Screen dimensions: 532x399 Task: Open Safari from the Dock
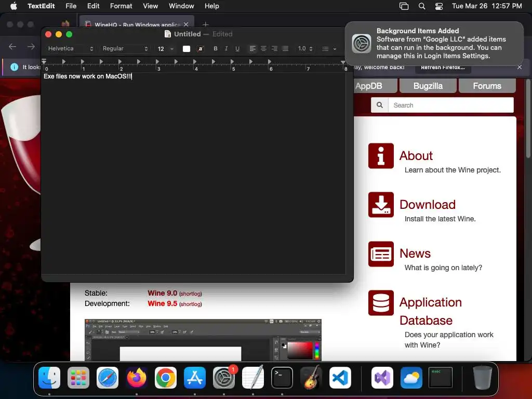(108, 378)
